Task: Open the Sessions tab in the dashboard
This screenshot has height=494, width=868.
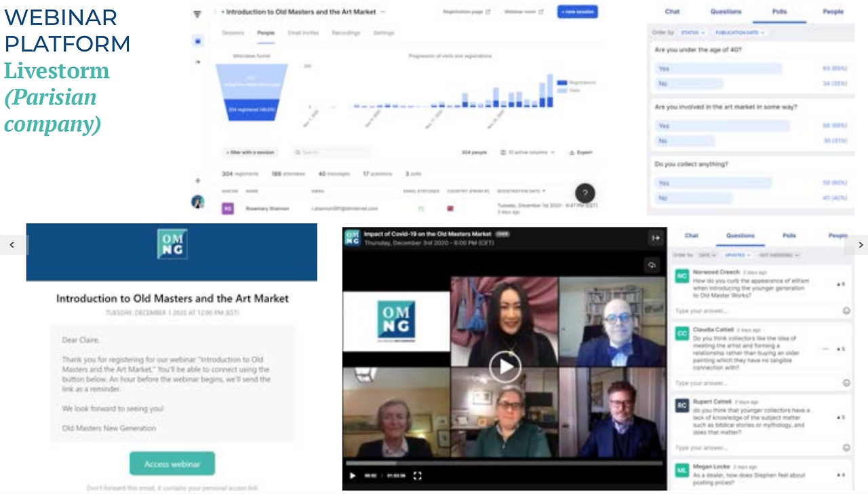Action: pos(233,33)
